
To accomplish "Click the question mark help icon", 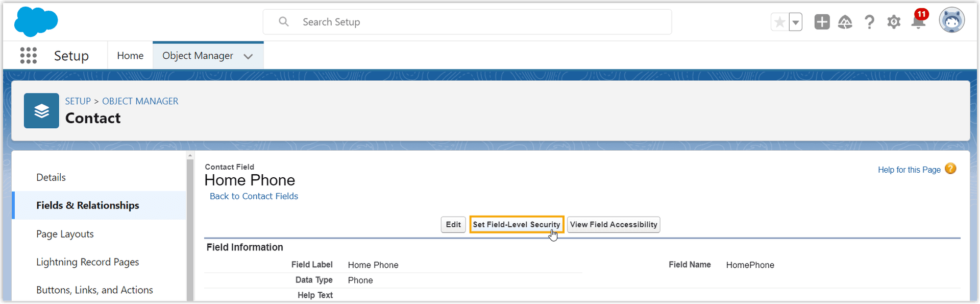I will tap(869, 22).
